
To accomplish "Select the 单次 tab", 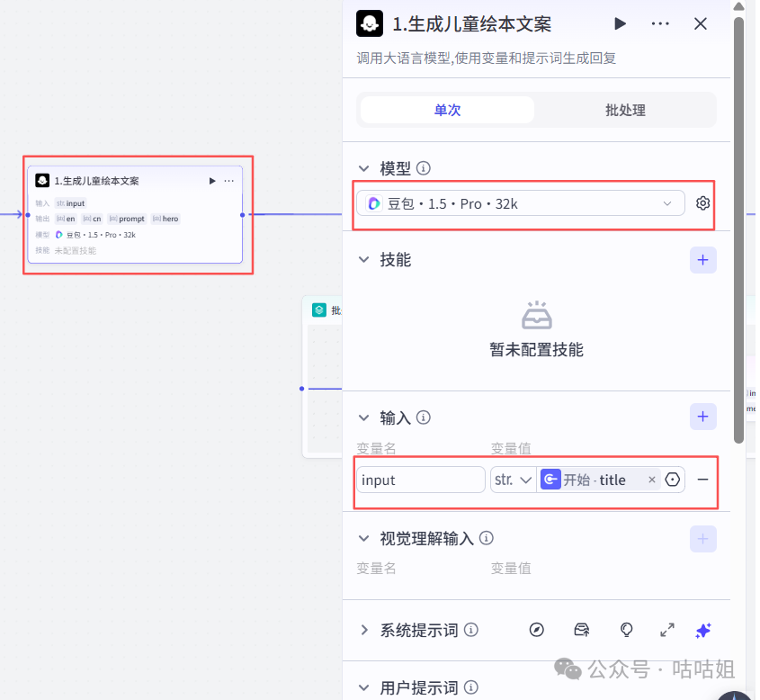I will [447, 109].
